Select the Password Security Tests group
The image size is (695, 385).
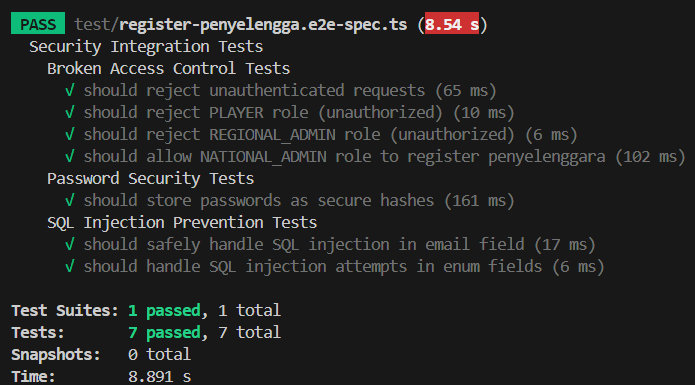coord(150,179)
